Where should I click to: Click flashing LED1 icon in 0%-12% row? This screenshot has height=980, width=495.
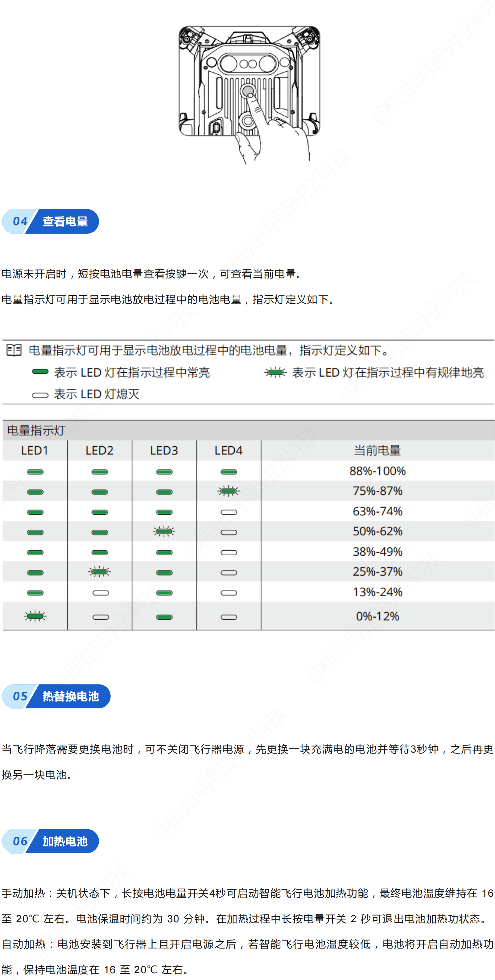pos(35,616)
